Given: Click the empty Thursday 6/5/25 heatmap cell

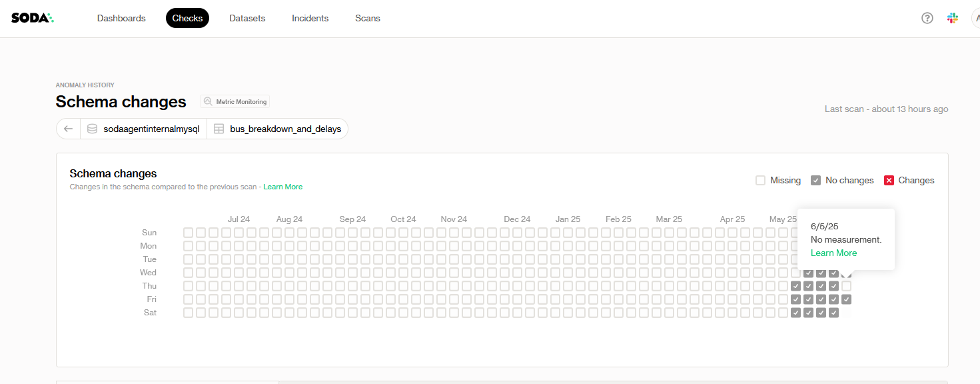Looking at the screenshot, I should pos(846,286).
